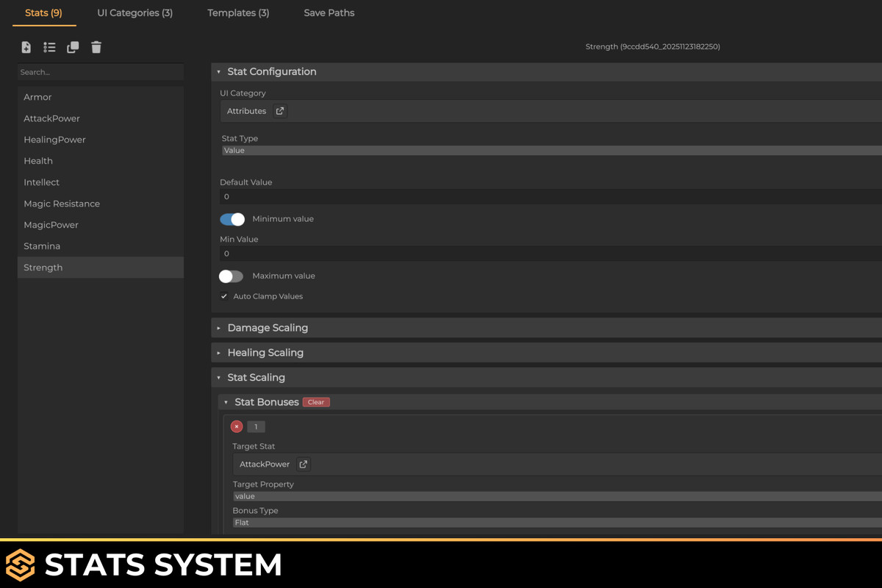The image size is (882, 588).
Task: Remove stat bonus entry with red x icon
Action: [236, 426]
